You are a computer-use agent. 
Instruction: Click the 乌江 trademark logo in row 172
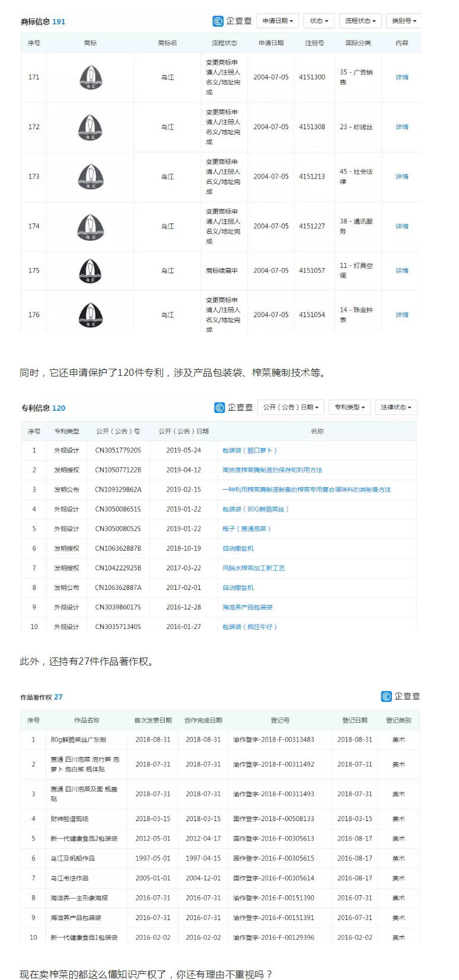[91, 127]
